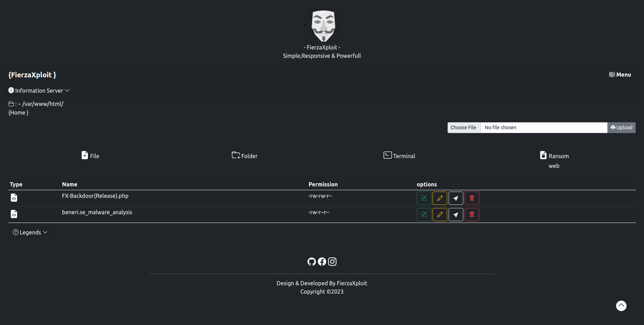This screenshot has height=325, width=644.
Task: Click the scroll-to-top arrow button
Action: [621, 306]
